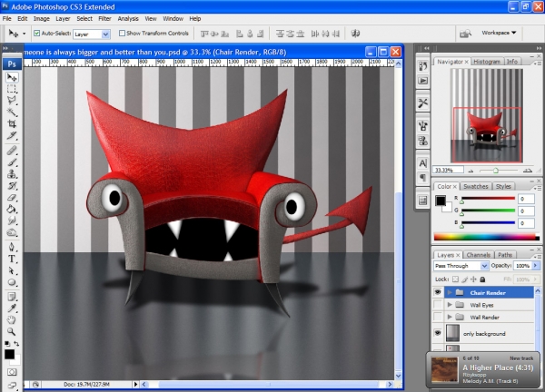Image resolution: width=545 pixels, height=392 pixels.
Task: Click the Navigator zoom slider
Action: point(496,171)
